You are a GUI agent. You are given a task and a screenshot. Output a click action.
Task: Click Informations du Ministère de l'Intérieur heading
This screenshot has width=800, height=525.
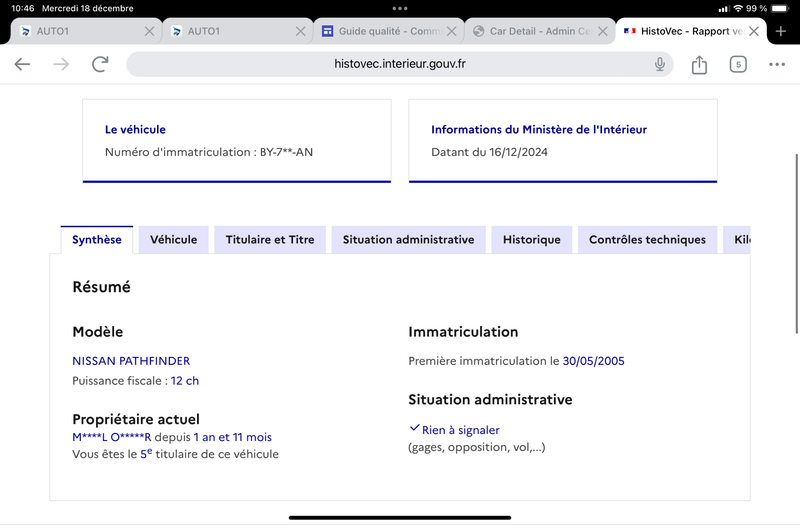tap(539, 130)
